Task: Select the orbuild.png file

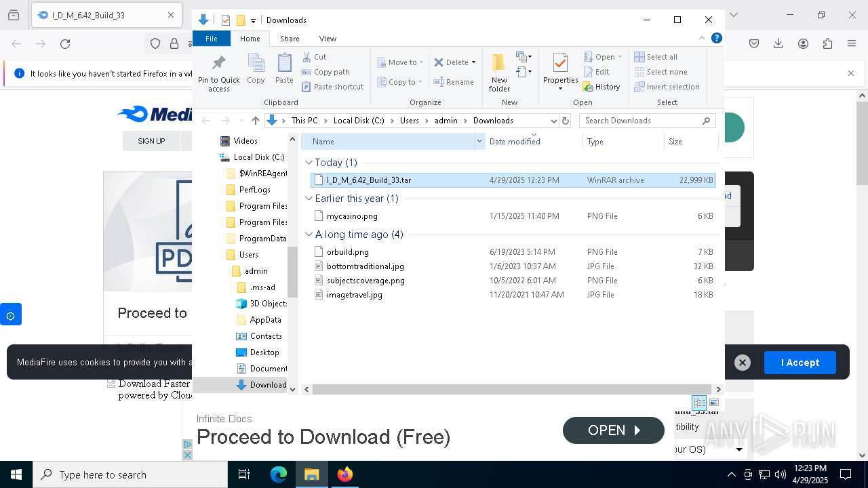Action: coord(513,252)
